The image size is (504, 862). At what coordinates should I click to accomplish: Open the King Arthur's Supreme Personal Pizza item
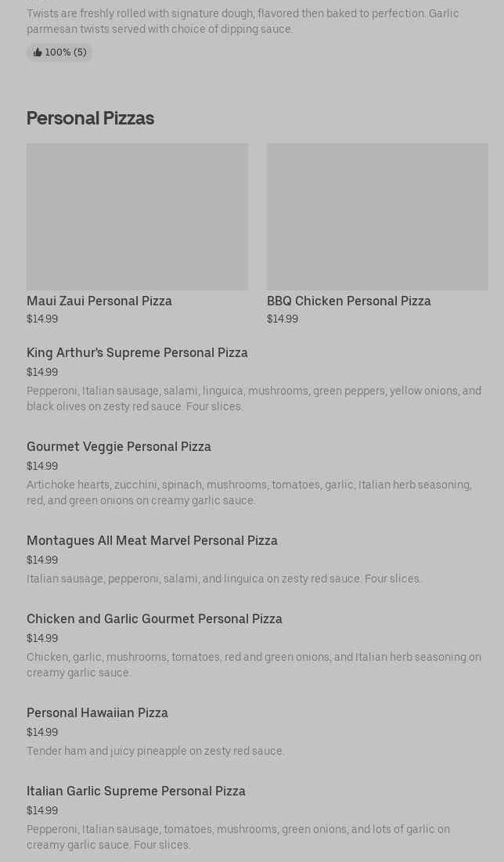point(137,352)
